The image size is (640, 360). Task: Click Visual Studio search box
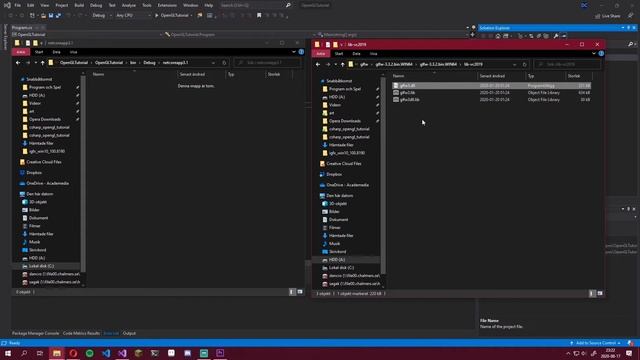pyautogui.click(x=256, y=5)
